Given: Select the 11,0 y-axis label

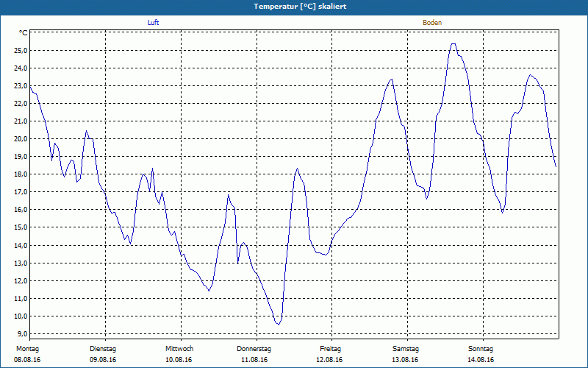Looking at the screenshot, I should [21, 298].
